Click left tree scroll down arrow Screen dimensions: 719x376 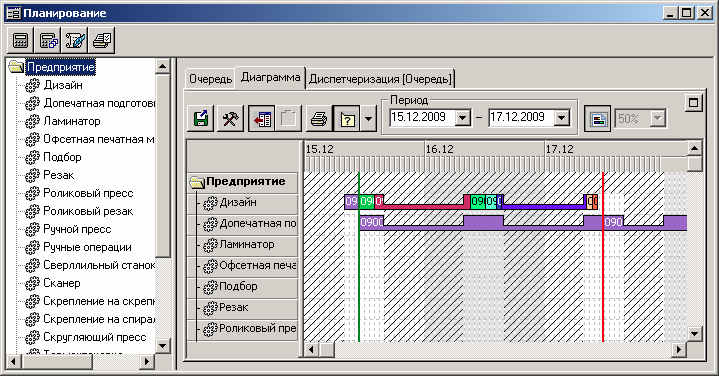tap(163, 345)
